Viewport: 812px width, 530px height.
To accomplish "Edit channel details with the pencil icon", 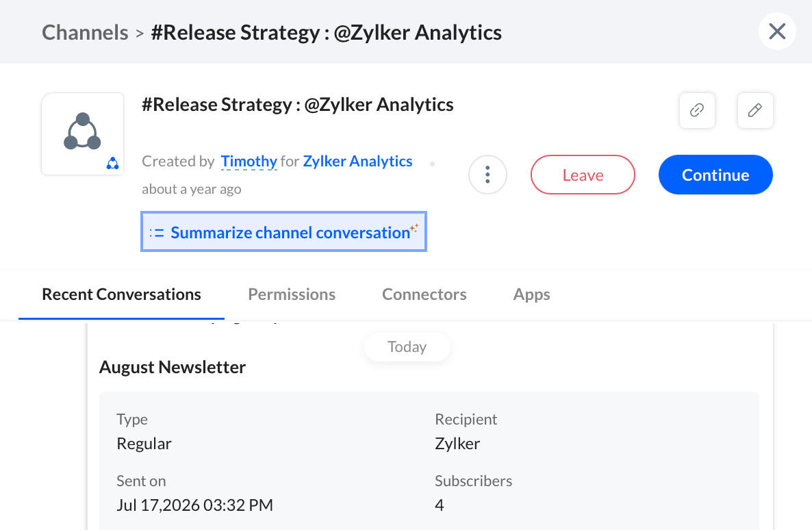I will tap(755, 110).
